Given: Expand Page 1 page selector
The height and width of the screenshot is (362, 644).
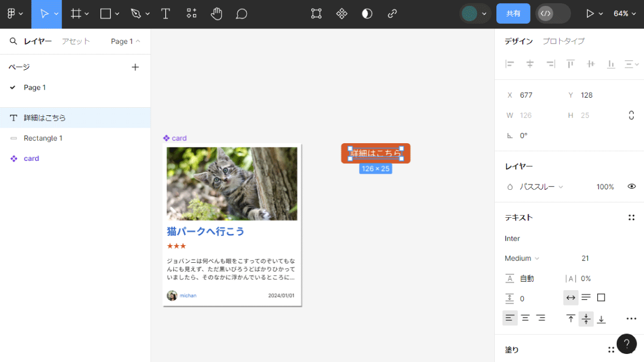Looking at the screenshot, I should tap(126, 41).
